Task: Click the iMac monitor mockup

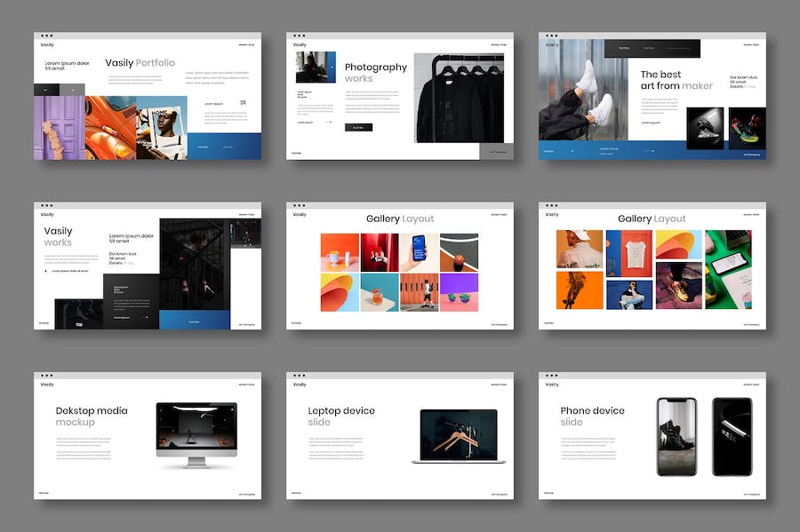Action: coord(196,431)
